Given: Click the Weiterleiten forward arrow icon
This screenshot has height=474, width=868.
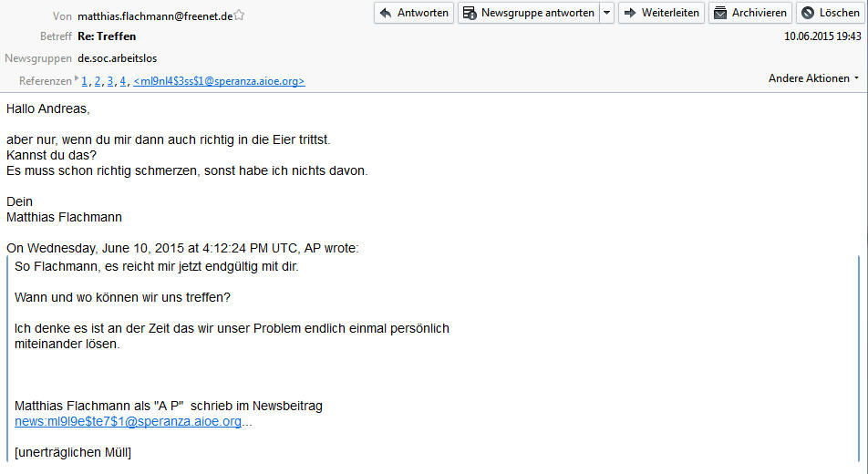Looking at the screenshot, I should [x=630, y=13].
